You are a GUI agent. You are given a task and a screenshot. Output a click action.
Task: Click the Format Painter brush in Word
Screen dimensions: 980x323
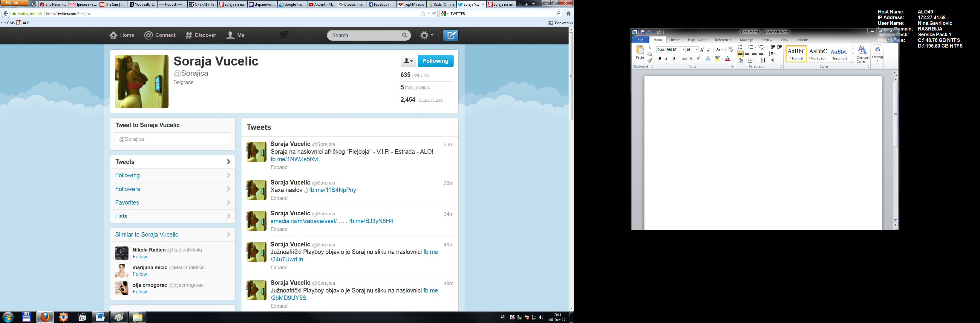coord(650,60)
